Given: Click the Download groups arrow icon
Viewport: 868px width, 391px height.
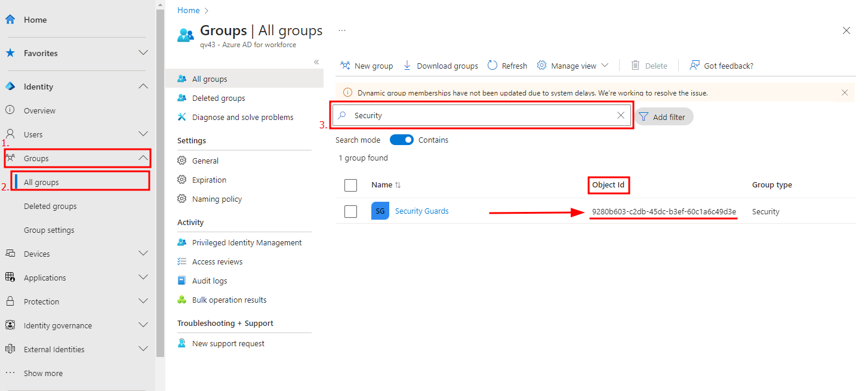Looking at the screenshot, I should [x=407, y=66].
